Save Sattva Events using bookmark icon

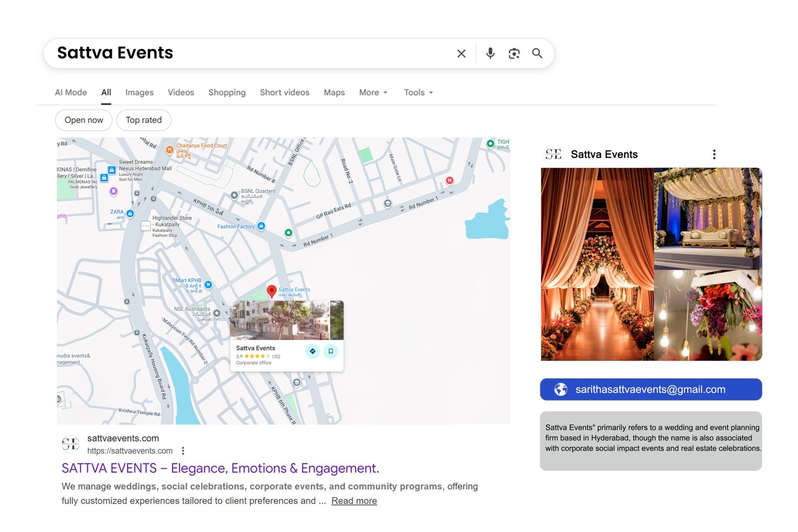(x=331, y=351)
